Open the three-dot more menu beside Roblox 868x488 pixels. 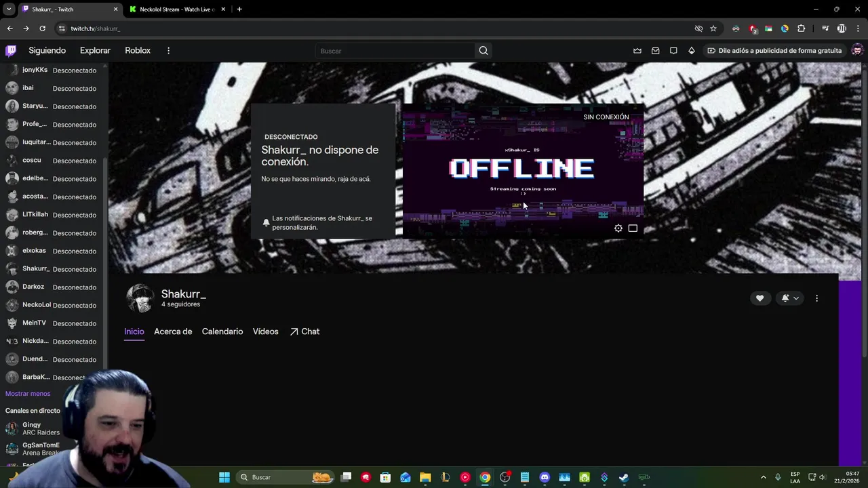tap(168, 51)
